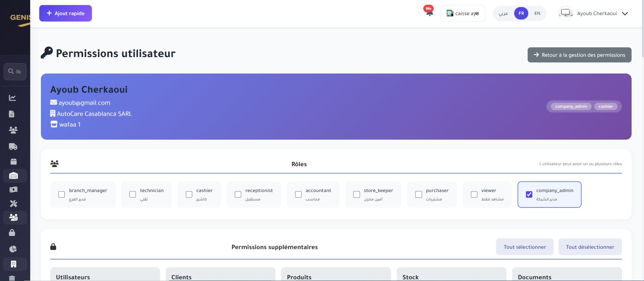Click the Documents permission group header

[567, 274]
